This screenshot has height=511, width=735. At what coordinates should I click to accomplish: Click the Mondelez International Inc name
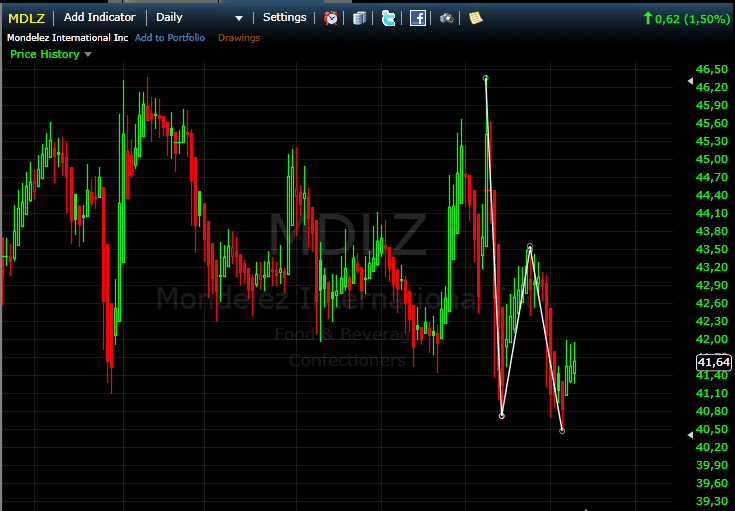tap(68, 38)
